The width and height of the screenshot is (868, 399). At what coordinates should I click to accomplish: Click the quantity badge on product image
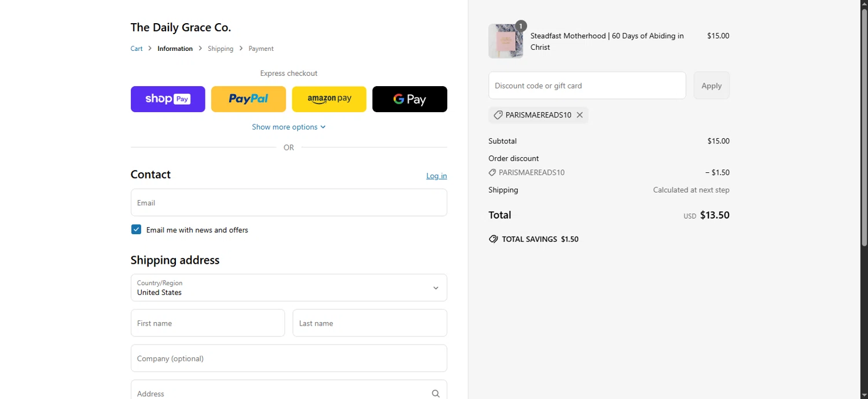tap(521, 26)
